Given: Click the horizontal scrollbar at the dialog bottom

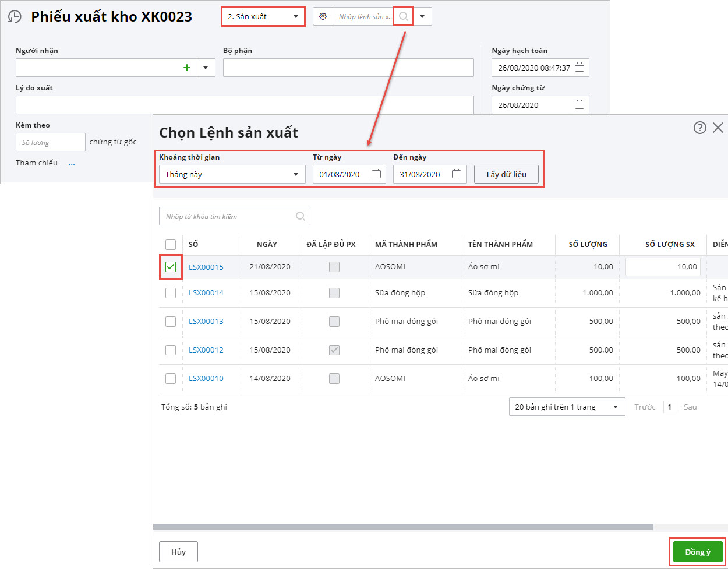Looking at the screenshot, I should coord(403,527).
